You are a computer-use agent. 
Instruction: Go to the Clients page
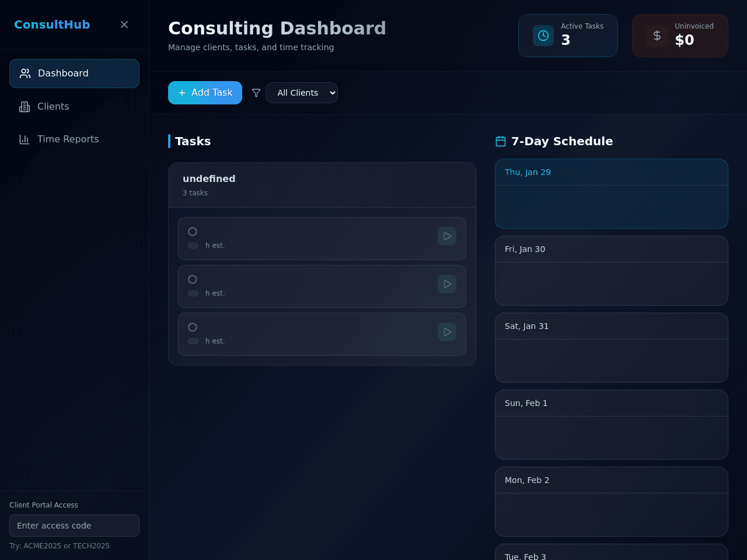(x=74, y=107)
